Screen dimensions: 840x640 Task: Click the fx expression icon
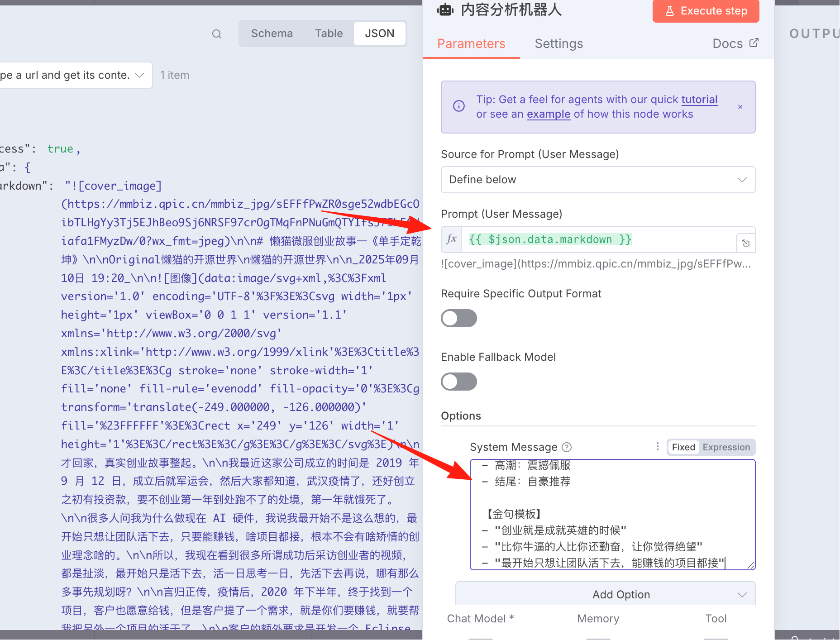(x=451, y=239)
